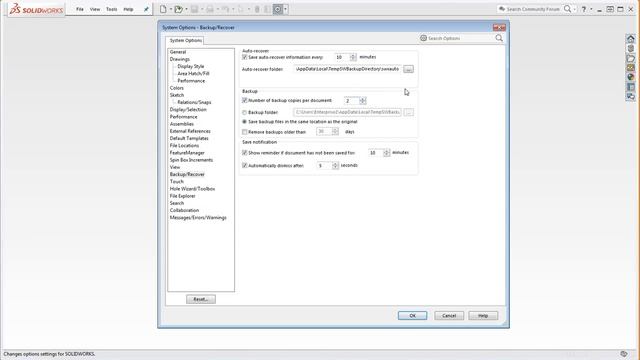Click the Reset... button
Screen dimensions: 640x360
tap(201, 299)
